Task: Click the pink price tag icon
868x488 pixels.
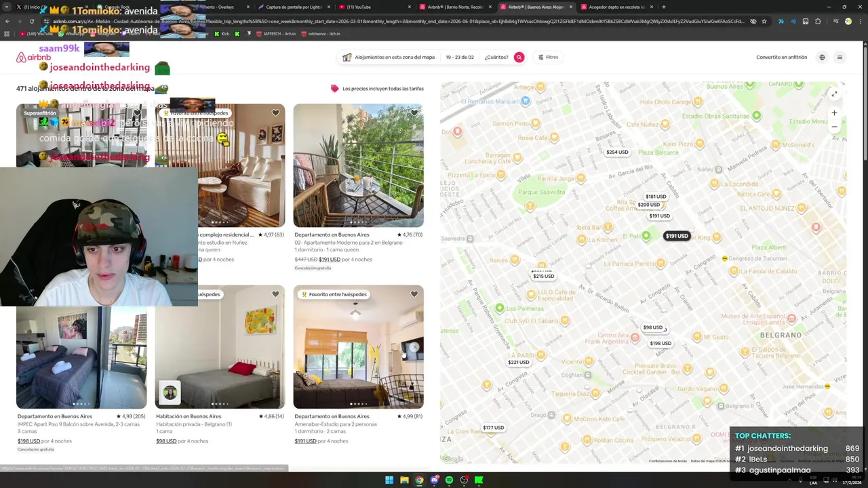Action: pos(334,89)
